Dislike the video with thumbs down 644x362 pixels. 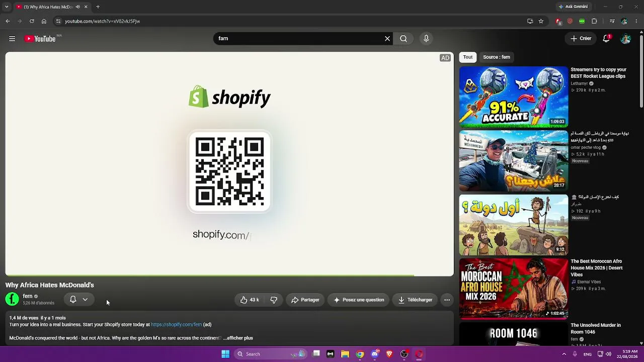click(x=274, y=300)
